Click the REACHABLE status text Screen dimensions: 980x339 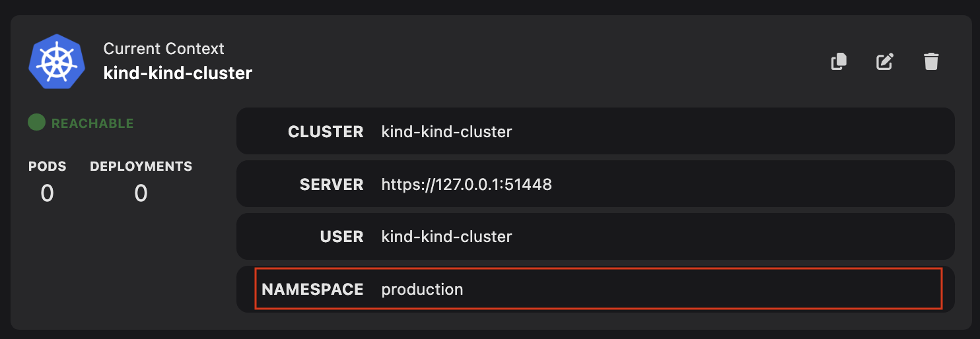tap(92, 123)
